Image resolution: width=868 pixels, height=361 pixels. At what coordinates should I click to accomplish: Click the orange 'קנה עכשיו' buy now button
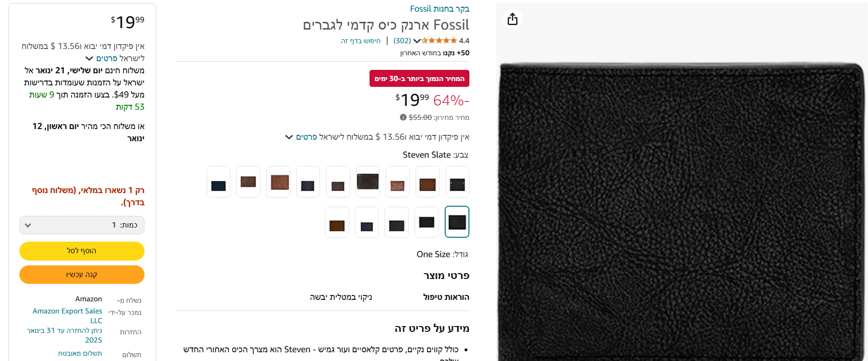[82, 275]
